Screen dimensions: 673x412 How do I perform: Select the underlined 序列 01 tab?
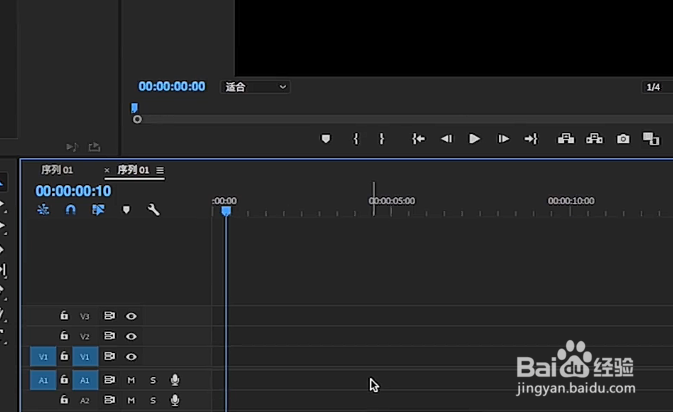pyautogui.click(x=133, y=170)
